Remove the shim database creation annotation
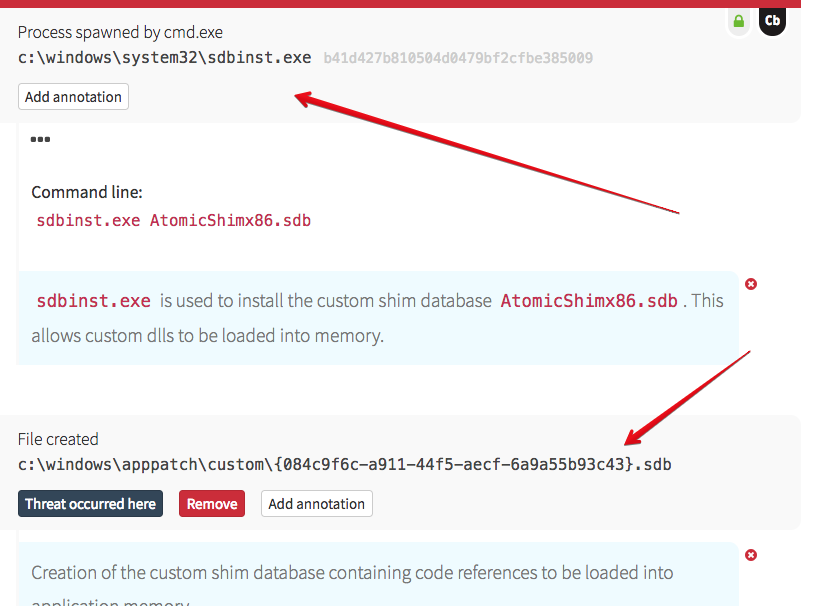The height and width of the screenshot is (606, 814). pyautogui.click(x=751, y=555)
